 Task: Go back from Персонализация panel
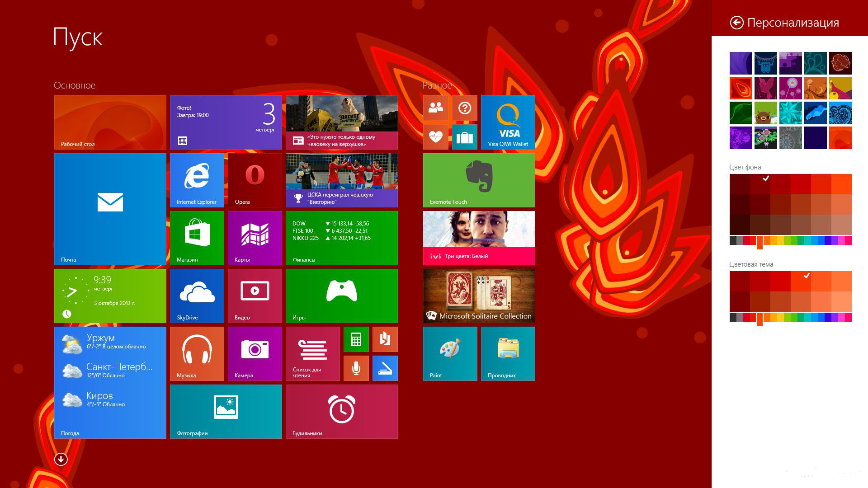[736, 23]
